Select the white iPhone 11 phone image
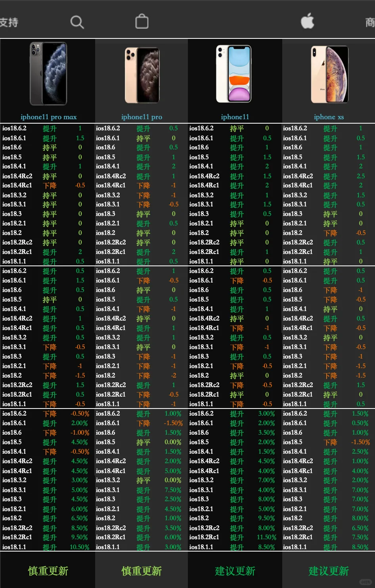This screenshot has height=588, width=375. pos(234,74)
